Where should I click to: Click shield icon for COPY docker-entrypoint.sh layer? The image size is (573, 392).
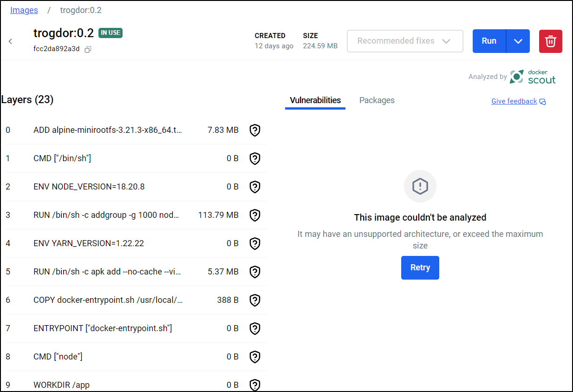(x=254, y=300)
